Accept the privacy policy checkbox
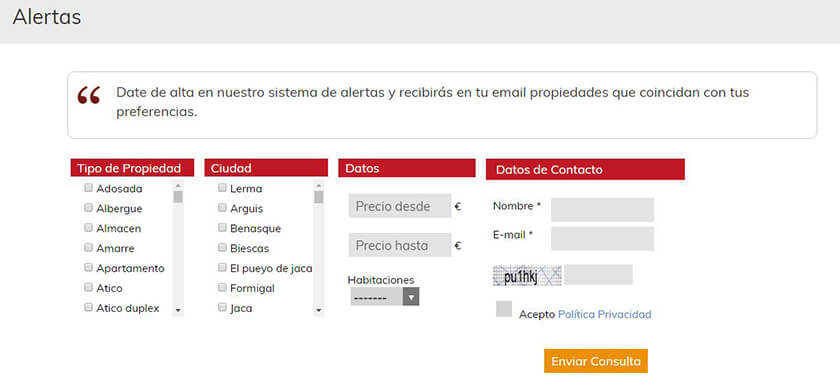This screenshot has width=840, height=386. point(504,309)
